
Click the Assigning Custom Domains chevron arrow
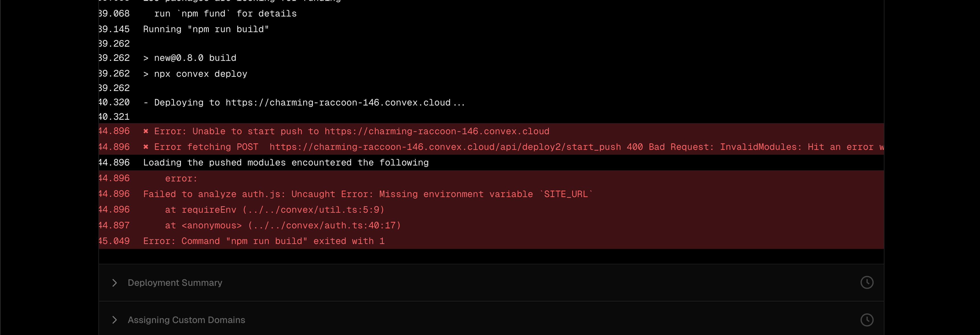pyautogui.click(x=115, y=320)
